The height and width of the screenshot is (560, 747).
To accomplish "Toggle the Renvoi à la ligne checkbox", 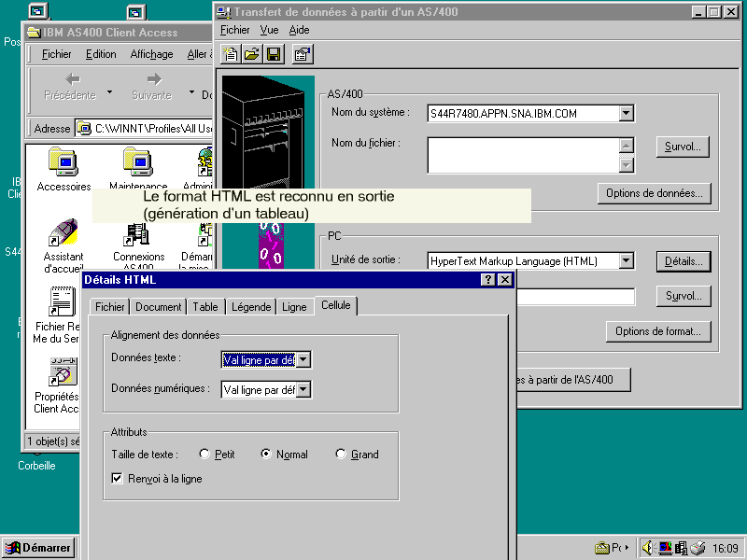I will [117, 478].
